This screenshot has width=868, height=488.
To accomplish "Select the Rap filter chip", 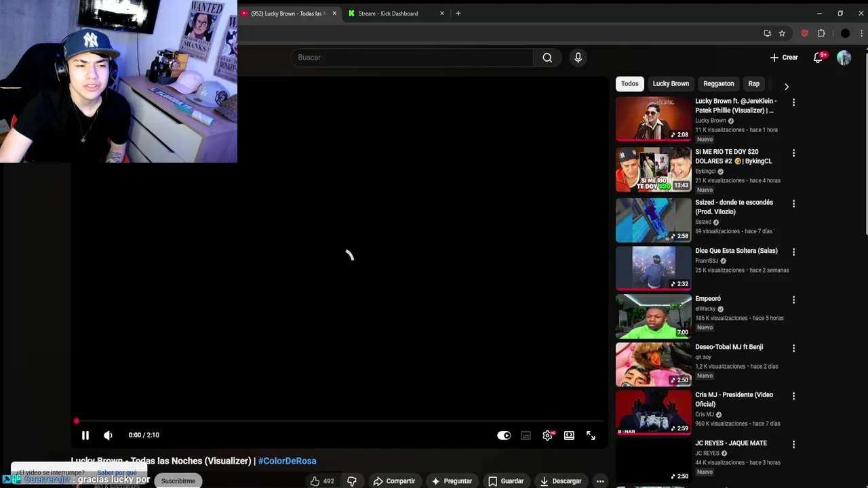I will 753,83.
